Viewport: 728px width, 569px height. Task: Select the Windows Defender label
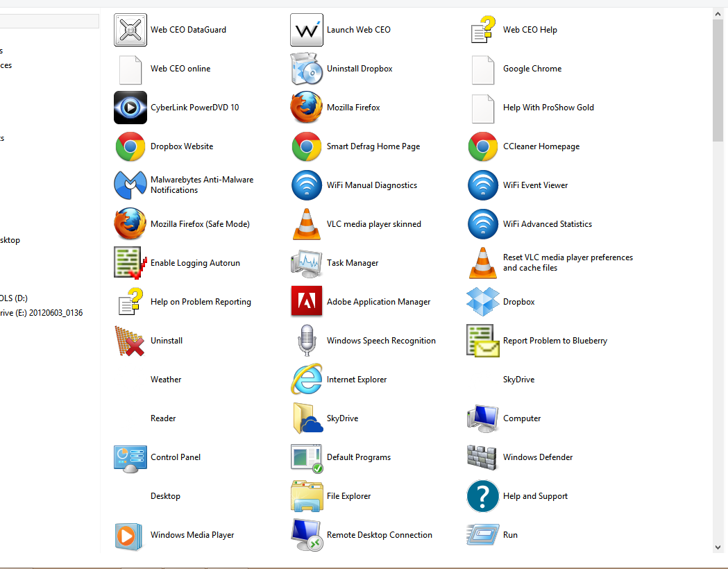point(538,457)
